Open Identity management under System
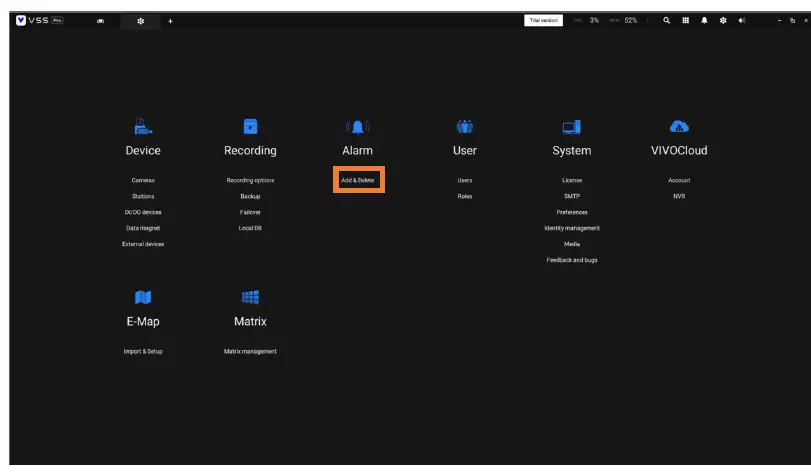The width and height of the screenshot is (811, 472). [571, 228]
